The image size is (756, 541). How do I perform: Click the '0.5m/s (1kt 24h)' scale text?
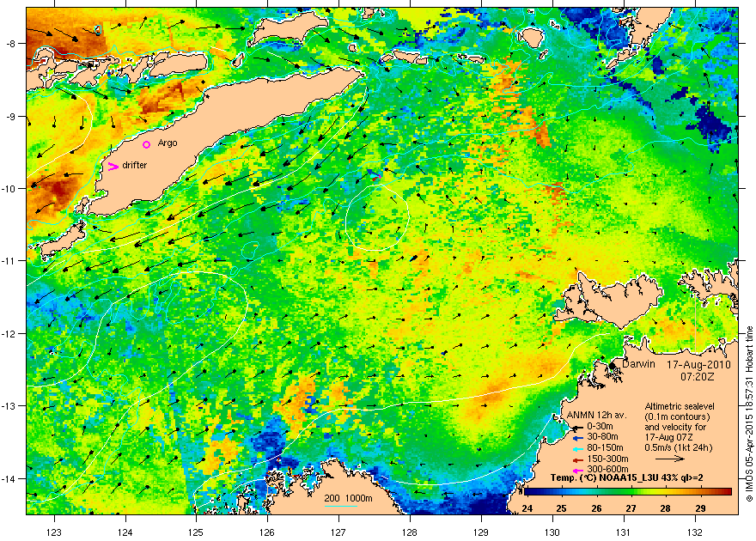click(x=679, y=447)
